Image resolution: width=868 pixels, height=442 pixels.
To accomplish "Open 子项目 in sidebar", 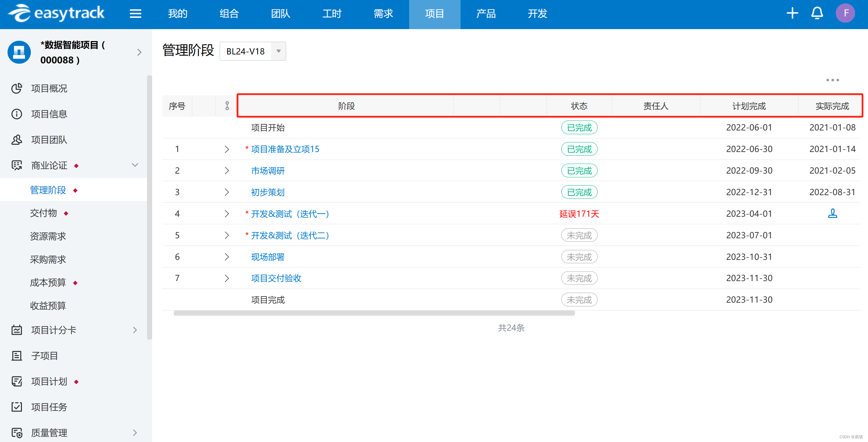I will (45, 356).
